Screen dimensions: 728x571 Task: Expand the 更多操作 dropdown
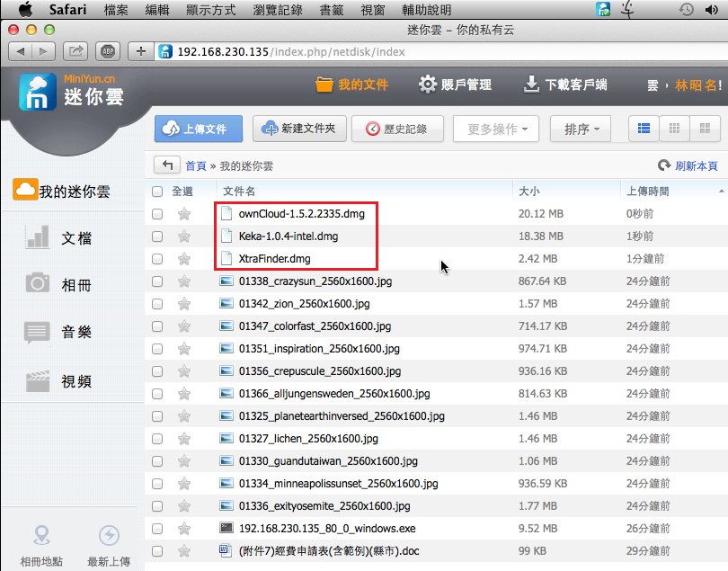(496, 129)
